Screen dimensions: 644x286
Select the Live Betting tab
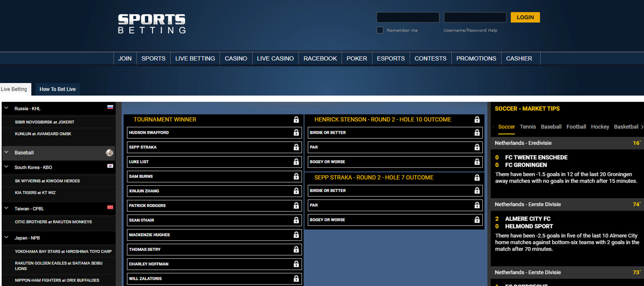coord(15,89)
